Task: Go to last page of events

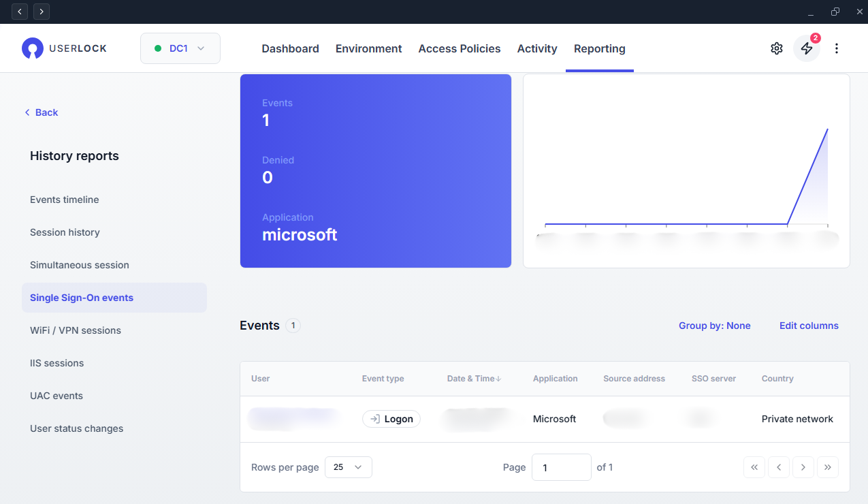Action: point(828,467)
